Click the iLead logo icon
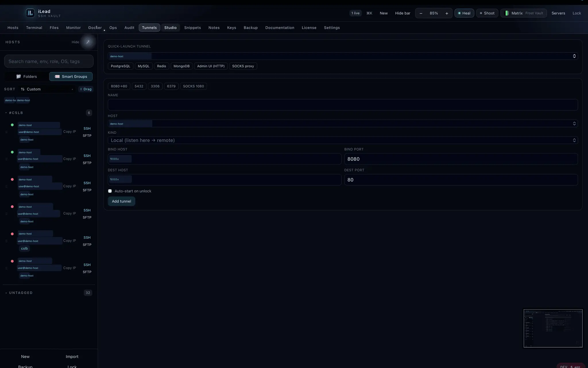Screen dimensions: 588x368 point(30,13)
